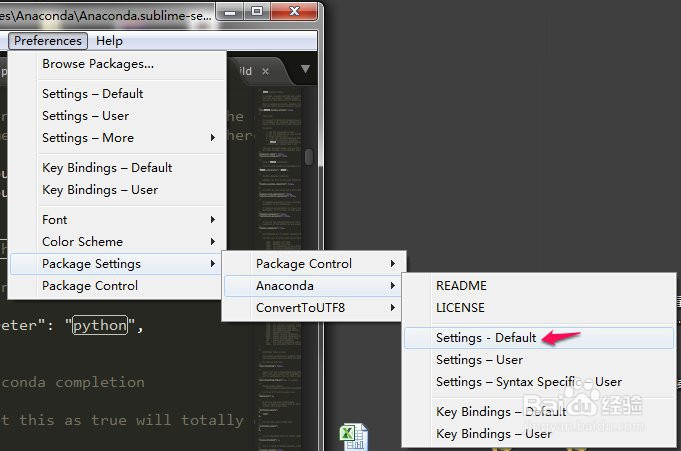
Task: Open the Anaconda README
Action: (539, 286)
